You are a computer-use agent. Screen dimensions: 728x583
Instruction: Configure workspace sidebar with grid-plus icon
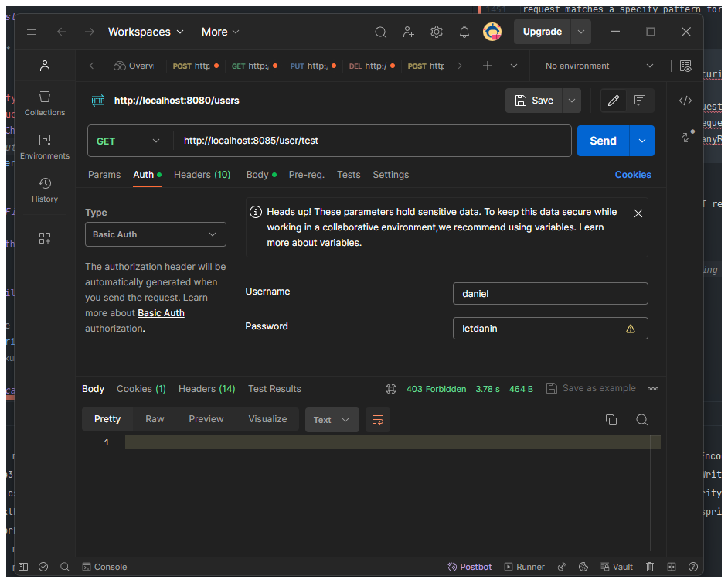pyautogui.click(x=45, y=238)
